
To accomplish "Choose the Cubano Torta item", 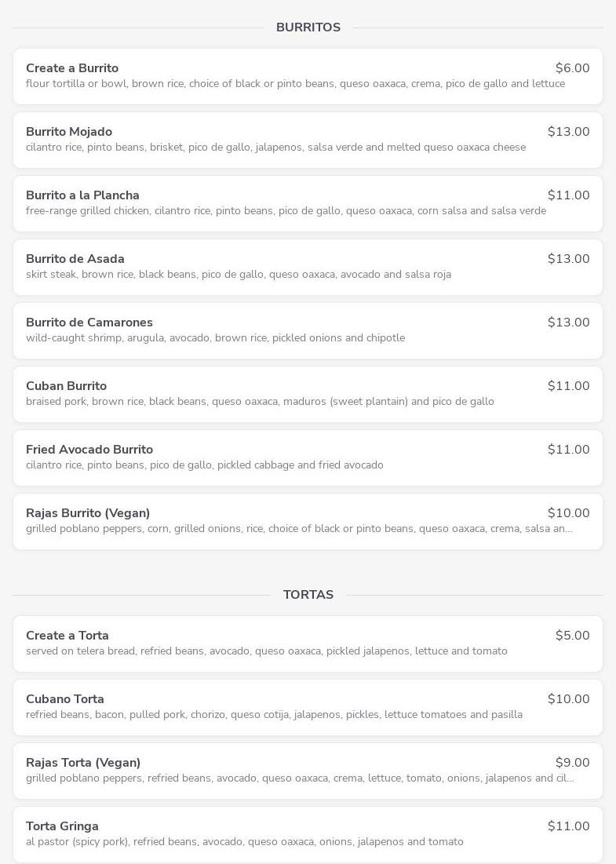I will 65,699.
